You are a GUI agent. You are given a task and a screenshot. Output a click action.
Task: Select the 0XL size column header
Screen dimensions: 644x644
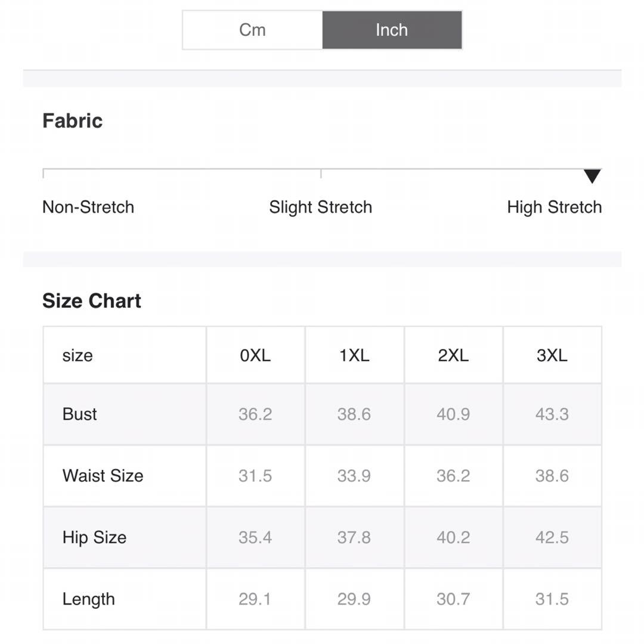tap(255, 355)
